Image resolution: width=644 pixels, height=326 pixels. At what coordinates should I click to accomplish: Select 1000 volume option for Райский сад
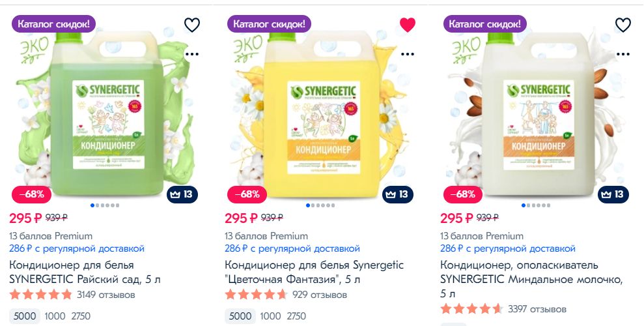tap(55, 316)
